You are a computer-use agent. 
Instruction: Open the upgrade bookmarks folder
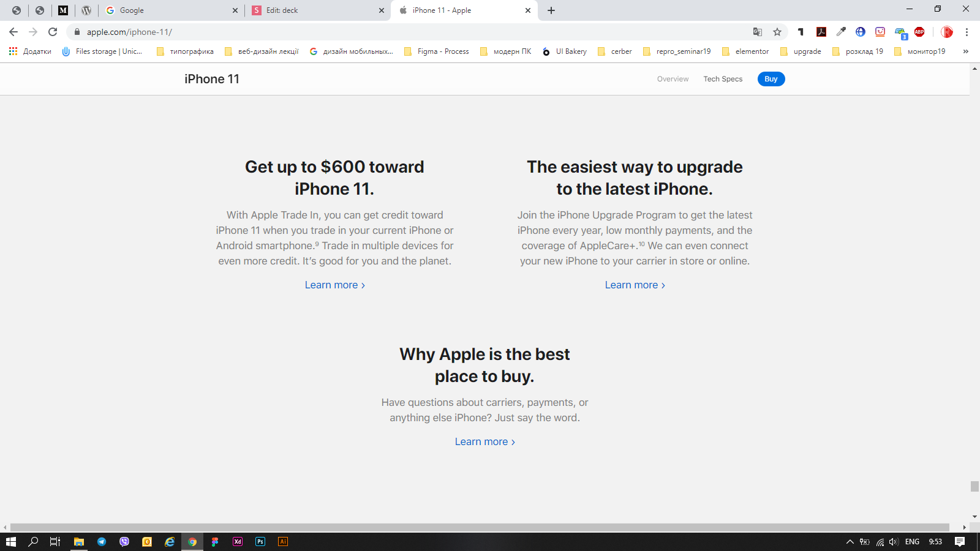(801, 51)
